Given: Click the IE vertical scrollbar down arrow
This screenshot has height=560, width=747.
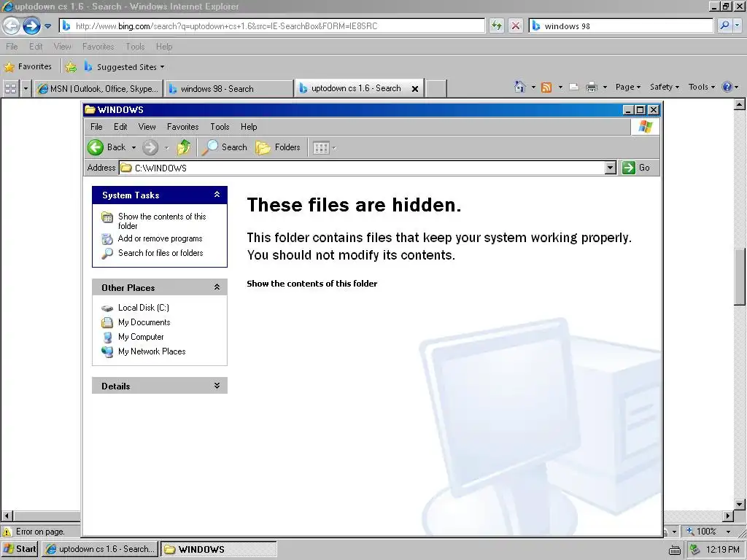Looking at the screenshot, I should [740, 505].
